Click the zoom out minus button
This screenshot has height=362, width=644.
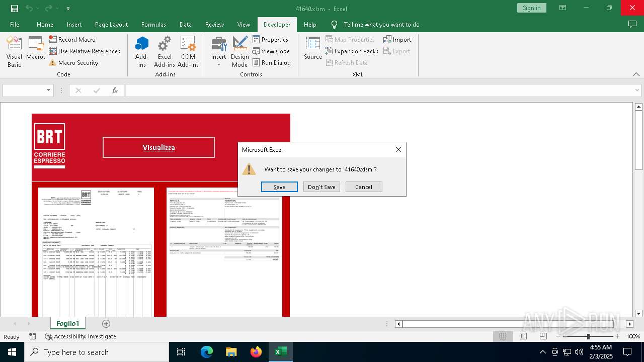pyautogui.click(x=558, y=336)
